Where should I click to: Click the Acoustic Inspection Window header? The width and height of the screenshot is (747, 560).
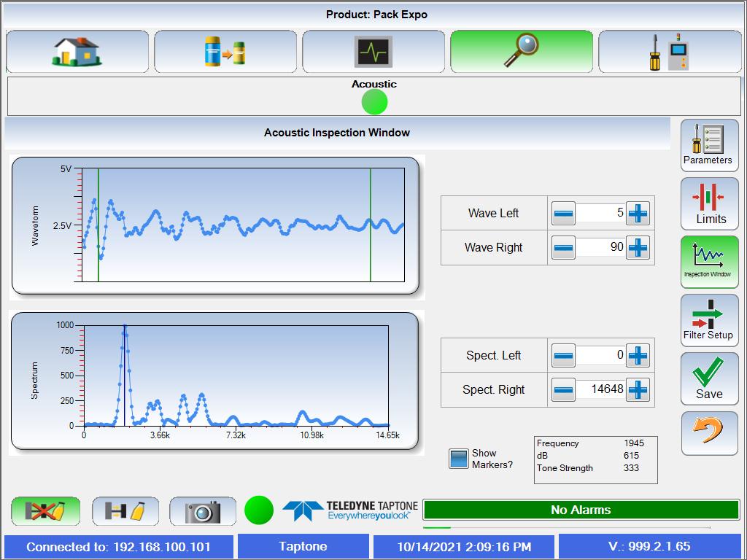point(337,133)
